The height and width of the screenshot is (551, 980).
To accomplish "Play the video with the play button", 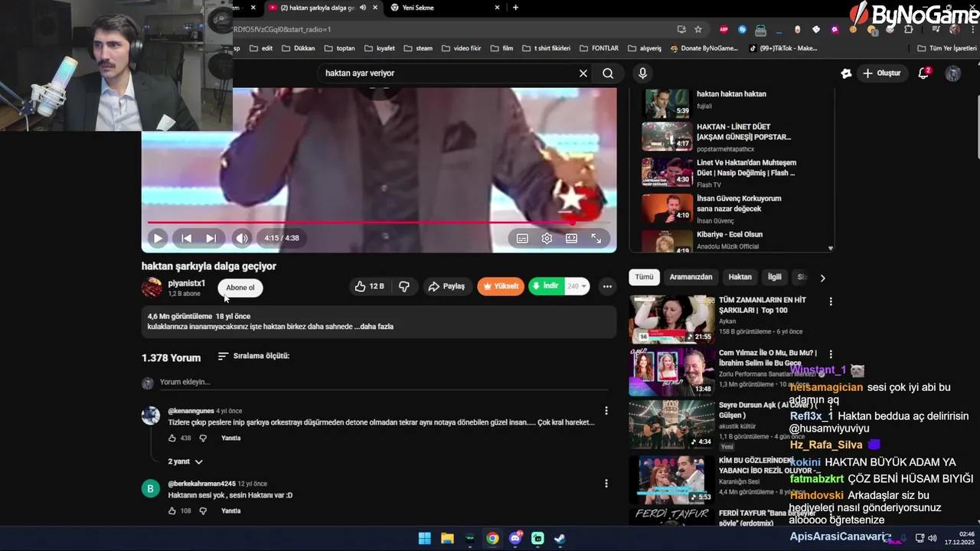I will (x=158, y=238).
